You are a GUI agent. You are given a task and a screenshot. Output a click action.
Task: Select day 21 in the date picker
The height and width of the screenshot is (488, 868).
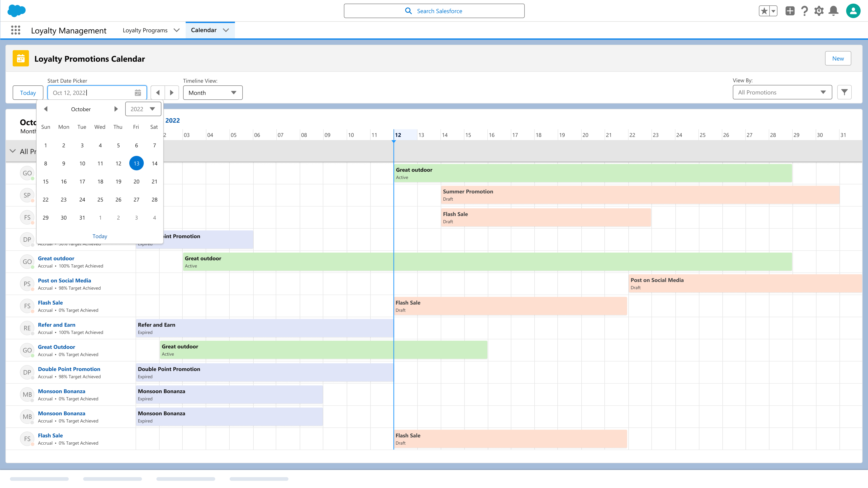pyautogui.click(x=155, y=181)
